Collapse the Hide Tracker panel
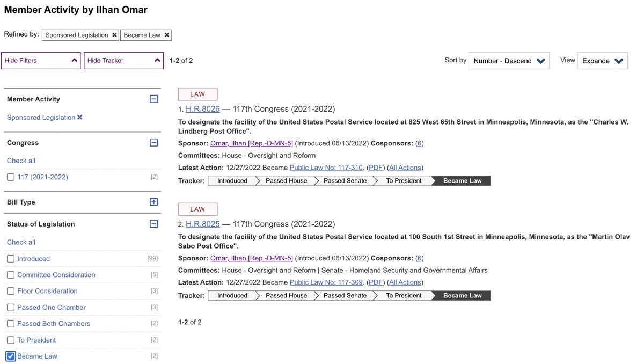 (x=123, y=60)
